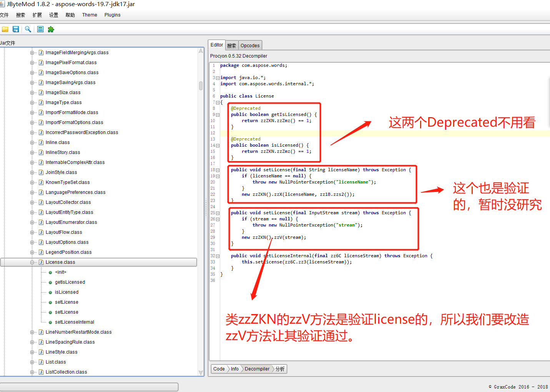Expand the ImageSize.class tree node
This screenshot has height=392, width=550.
32,93
